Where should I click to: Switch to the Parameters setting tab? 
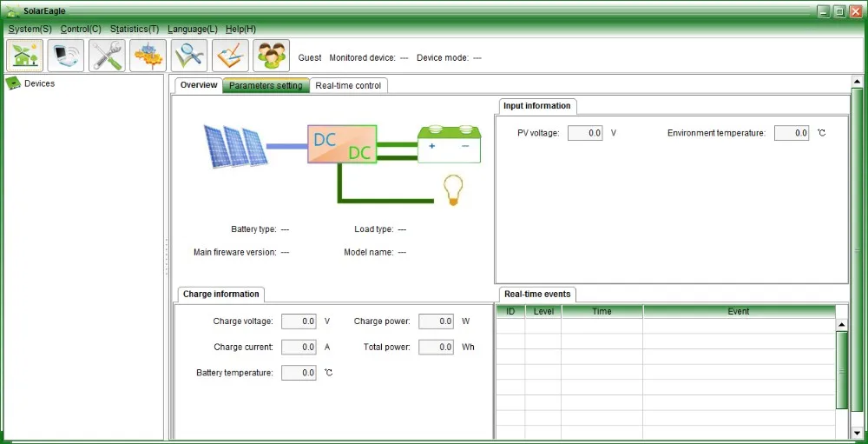pos(266,85)
